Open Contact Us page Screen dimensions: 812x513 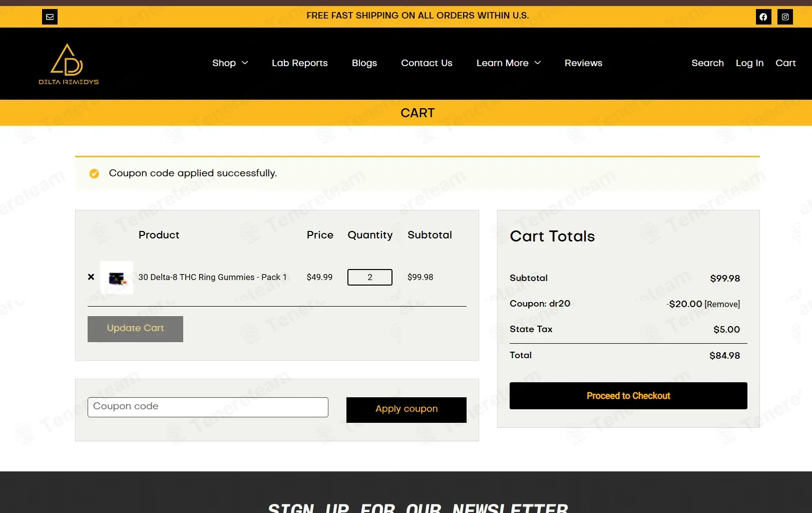tap(427, 63)
